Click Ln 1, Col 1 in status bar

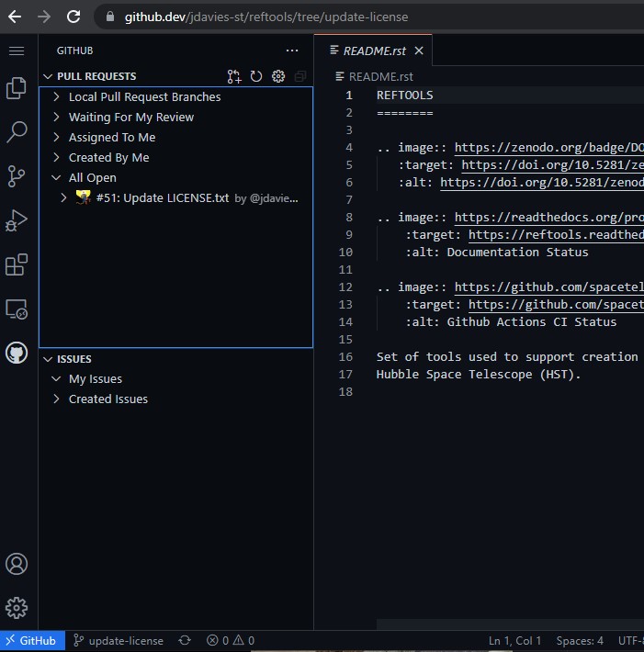point(515,640)
